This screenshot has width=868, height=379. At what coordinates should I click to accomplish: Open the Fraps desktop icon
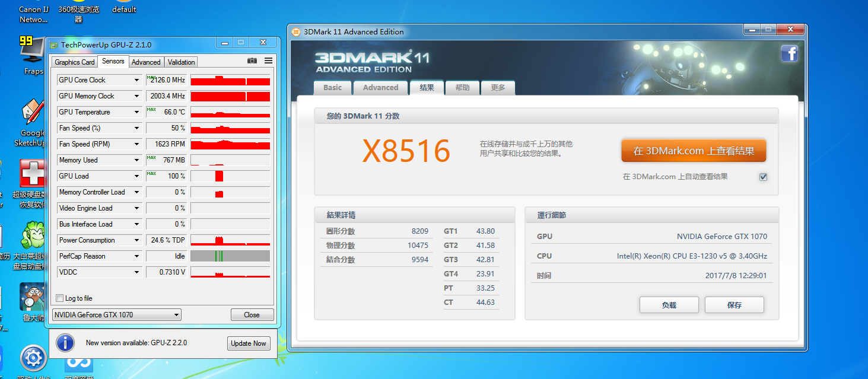(x=33, y=55)
